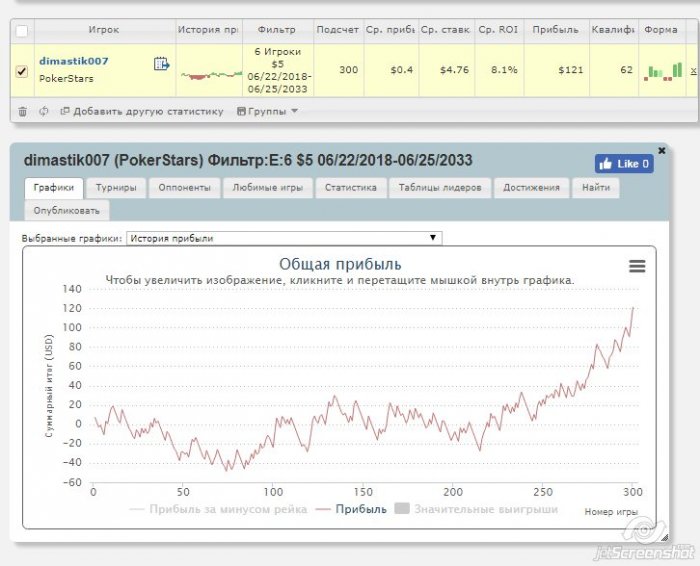Open the chart hamburger menu icon
Image resolution: width=700 pixels, height=566 pixels.
pyautogui.click(x=637, y=266)
